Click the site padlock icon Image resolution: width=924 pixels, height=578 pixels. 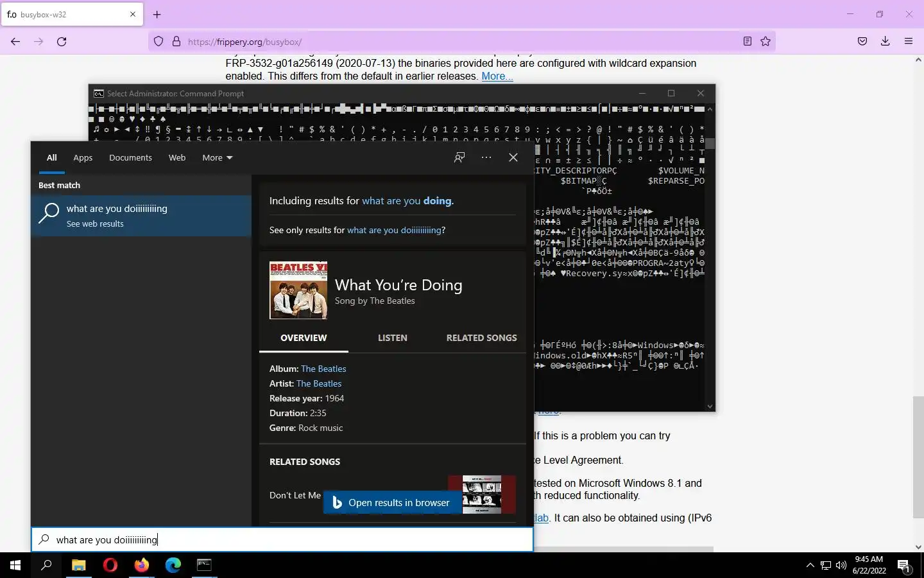pyautogui.click(x=176, y=42)
